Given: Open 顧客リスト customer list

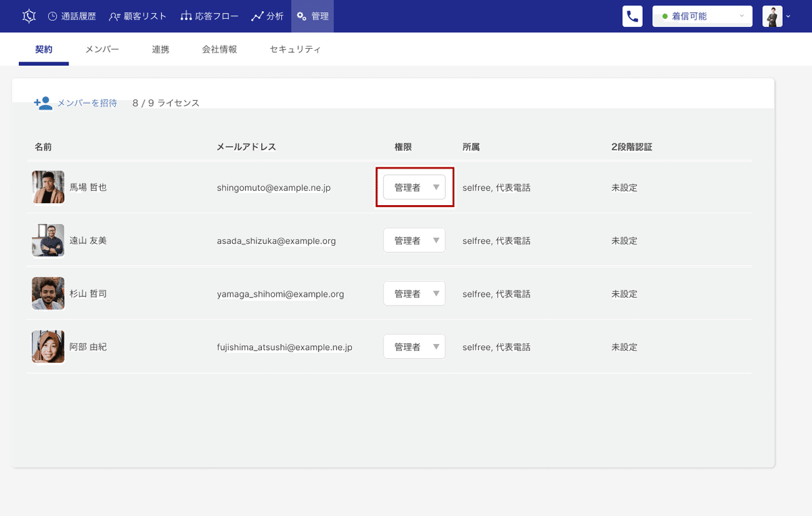Looking at the screenshot, I should tap(137, 16).
